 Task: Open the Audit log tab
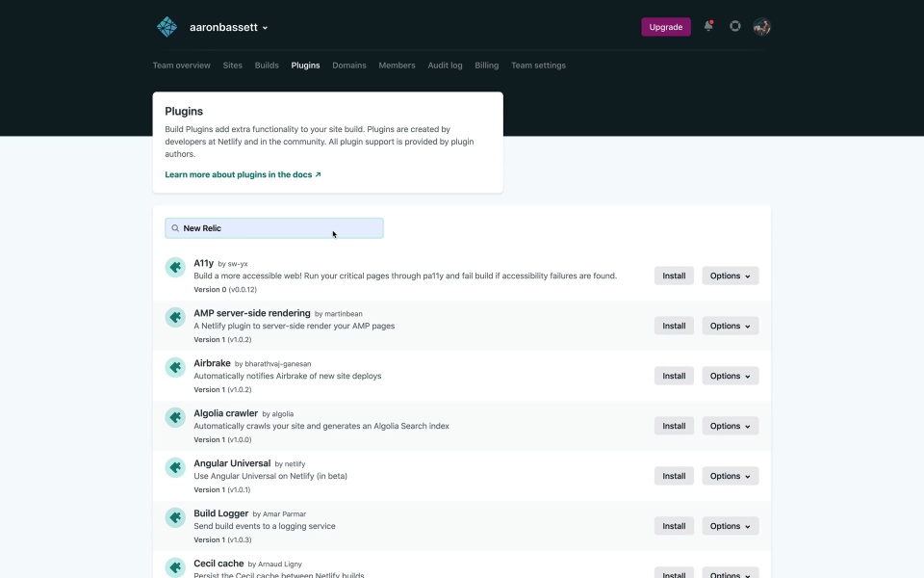tap(445, 66)
